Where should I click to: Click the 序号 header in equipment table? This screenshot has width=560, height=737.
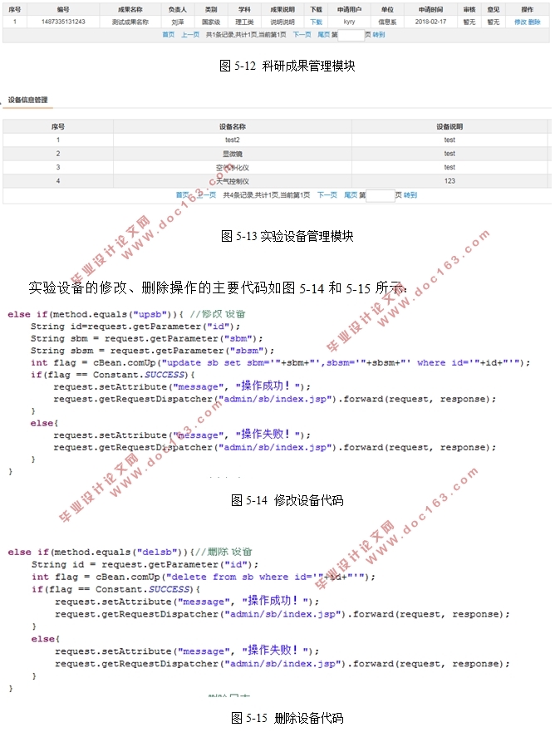tap(58, 126)
